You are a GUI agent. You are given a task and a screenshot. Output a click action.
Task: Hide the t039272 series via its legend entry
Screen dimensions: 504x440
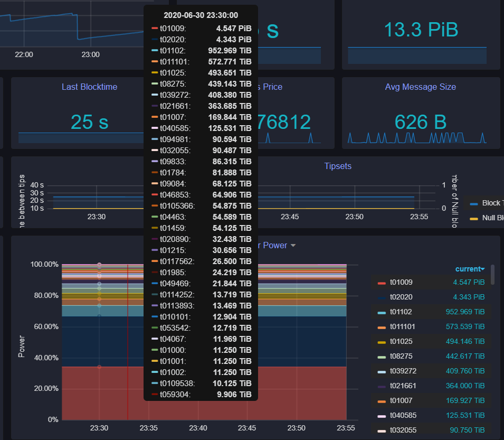coord(404,371)
